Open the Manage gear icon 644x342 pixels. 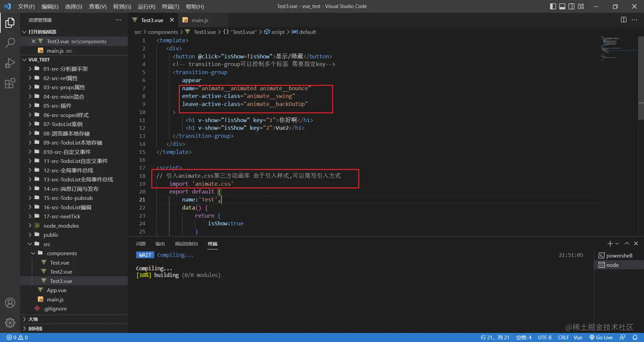click(10, 323)
